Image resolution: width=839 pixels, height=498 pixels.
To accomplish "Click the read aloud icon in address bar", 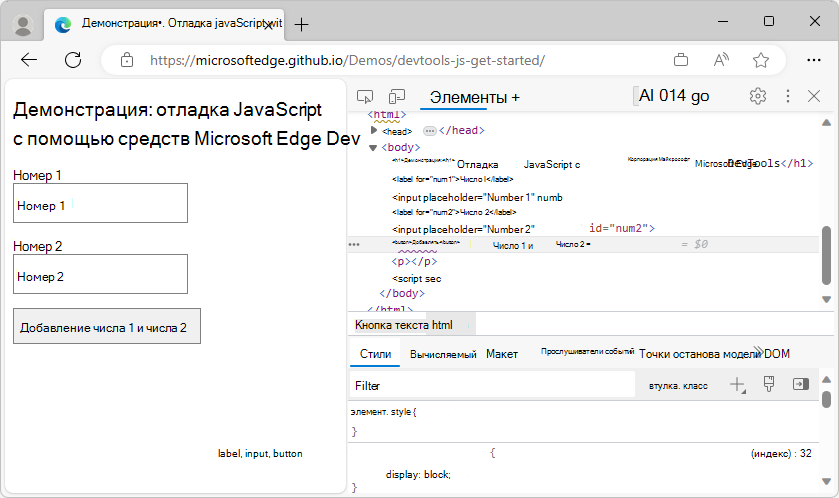I will coord(721,60).
